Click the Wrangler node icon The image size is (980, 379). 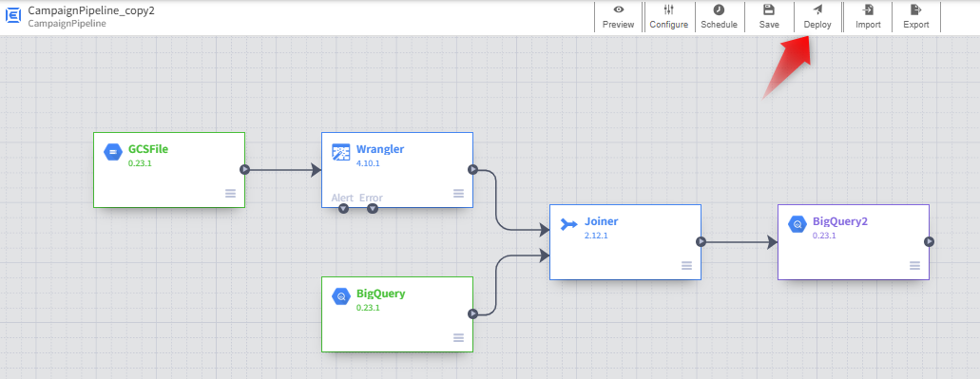point(340,152)
